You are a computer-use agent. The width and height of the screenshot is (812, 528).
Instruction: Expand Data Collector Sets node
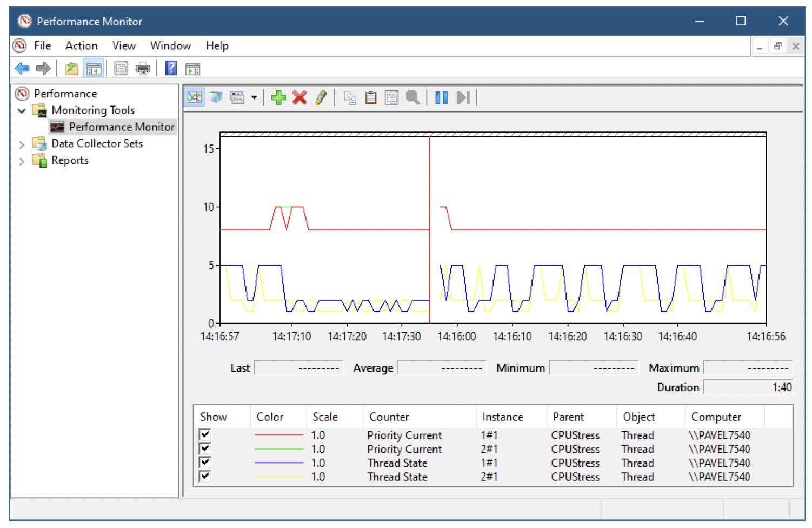point(22,144)
